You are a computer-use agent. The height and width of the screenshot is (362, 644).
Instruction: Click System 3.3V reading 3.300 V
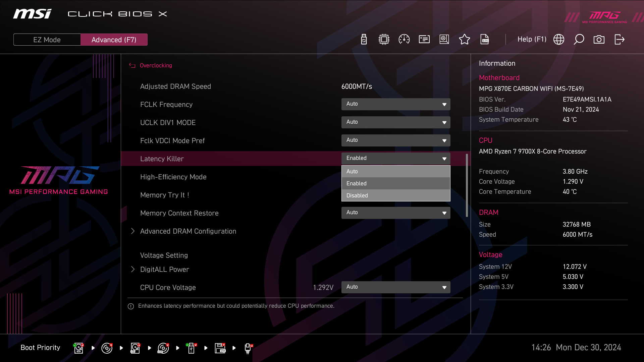pyautogui.click(x=573, y=287)
